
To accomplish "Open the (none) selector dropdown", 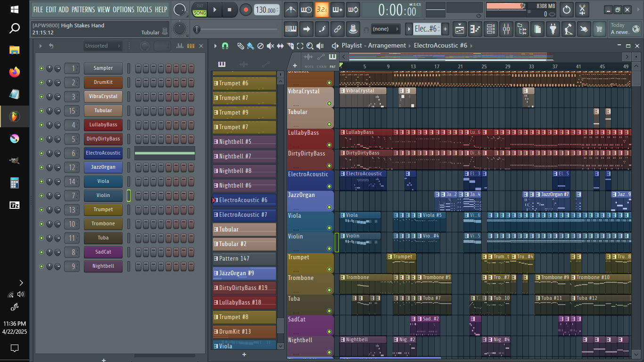I will click(x=385, y=29).
